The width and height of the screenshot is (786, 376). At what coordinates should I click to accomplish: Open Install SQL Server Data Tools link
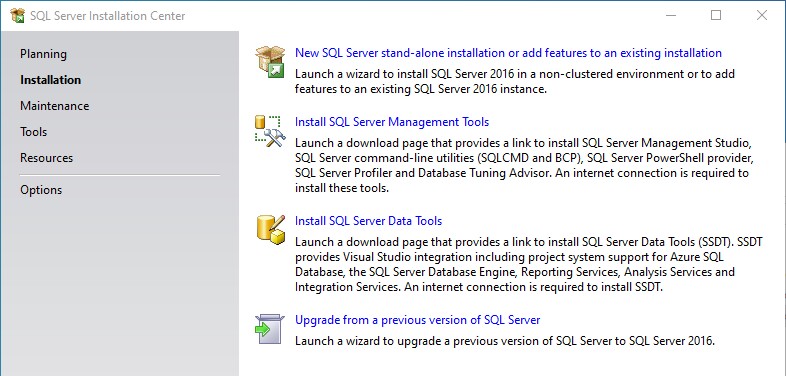(368, 221)
